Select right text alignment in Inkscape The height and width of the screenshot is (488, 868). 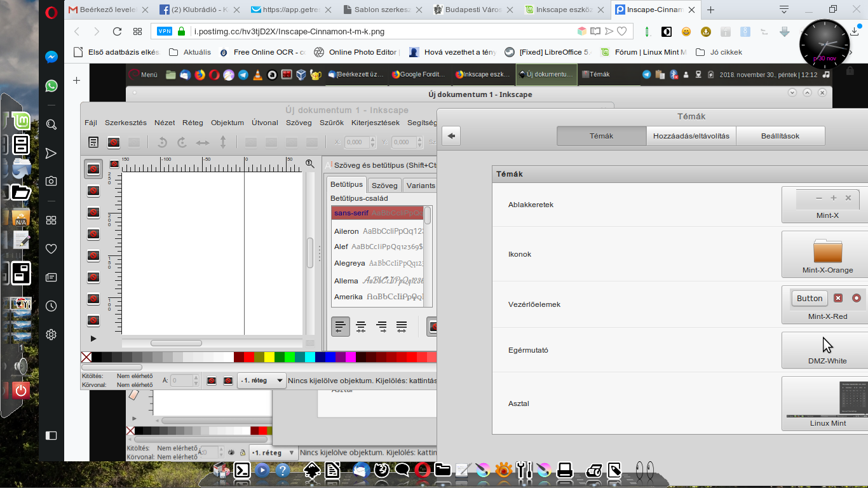(381, 327)
